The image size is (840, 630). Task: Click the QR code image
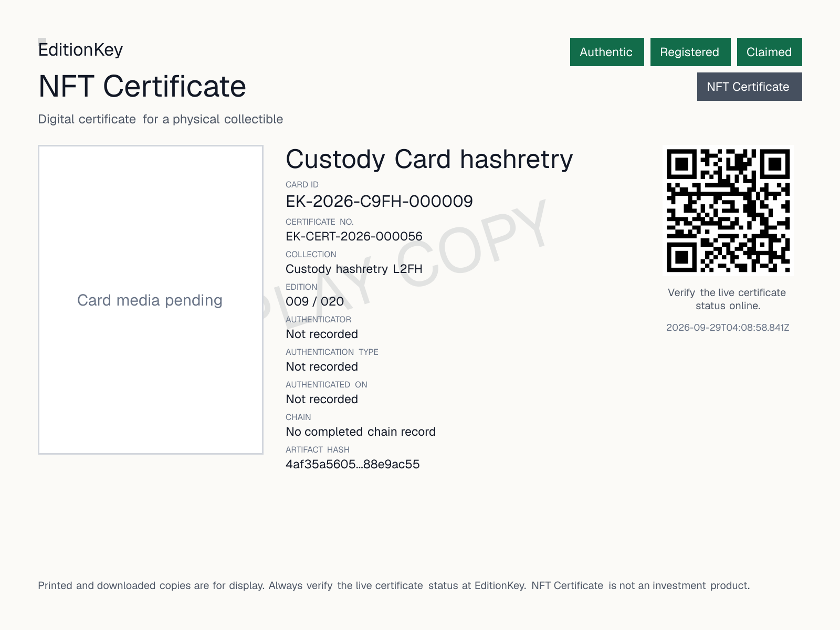click(728, 211)
